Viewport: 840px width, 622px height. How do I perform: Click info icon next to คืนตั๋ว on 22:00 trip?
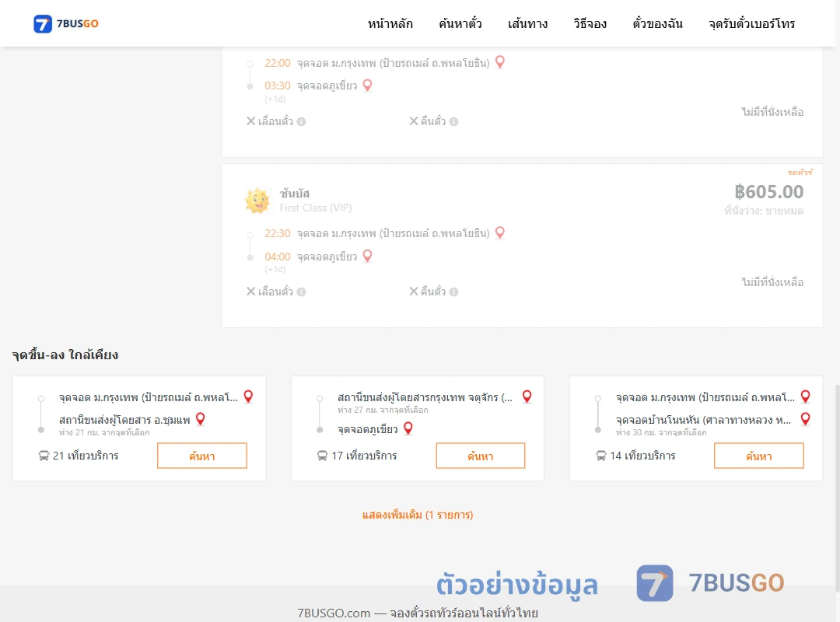[x=453, y=121]
